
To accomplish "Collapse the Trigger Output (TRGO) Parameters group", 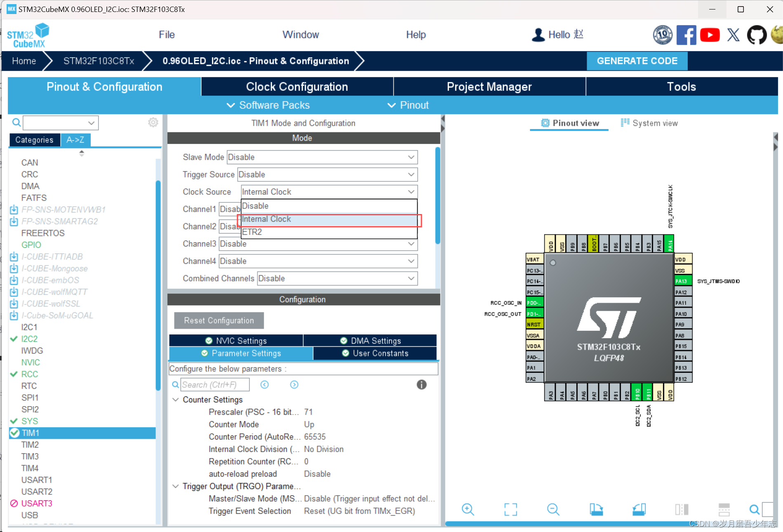I will [x=176, y=486].
